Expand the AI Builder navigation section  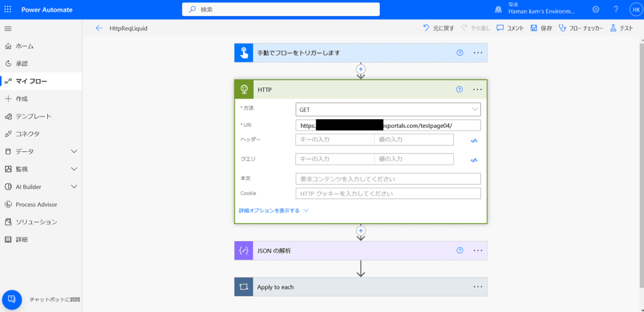pos(74,187)
